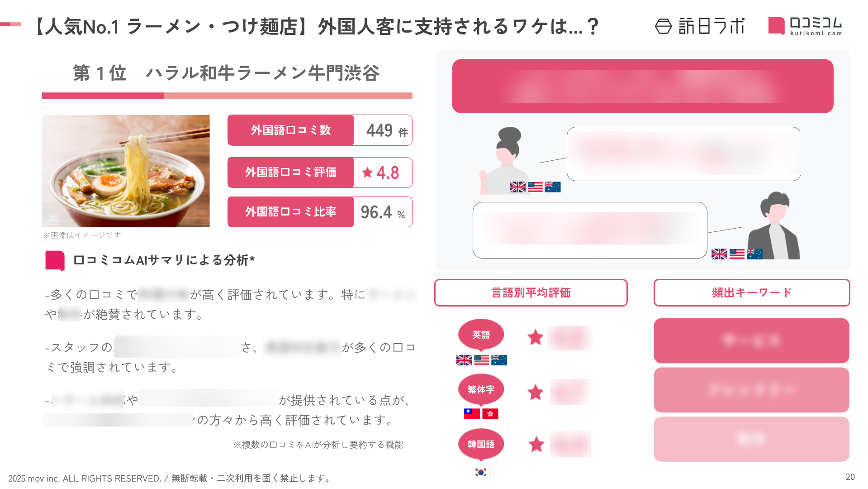Click the star icon next to 4.8 rating

pyautogui.click(x=367, y=173)
